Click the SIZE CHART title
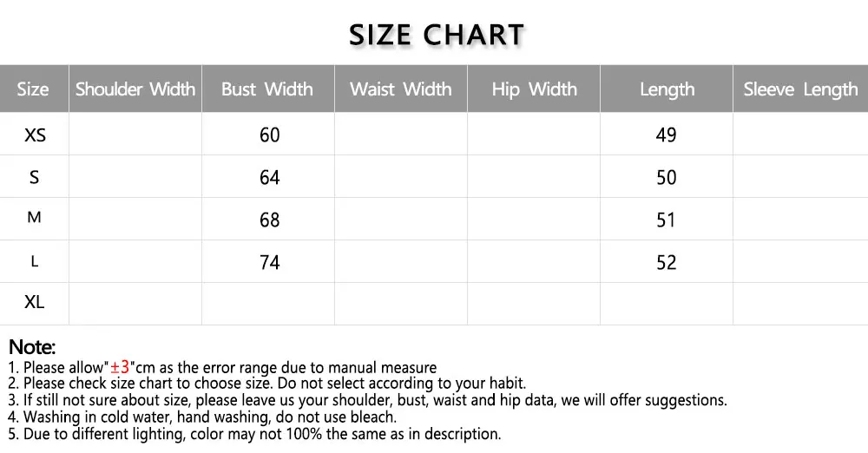The width and height of the screenshot is (868, 453). (x=437, y=35)
